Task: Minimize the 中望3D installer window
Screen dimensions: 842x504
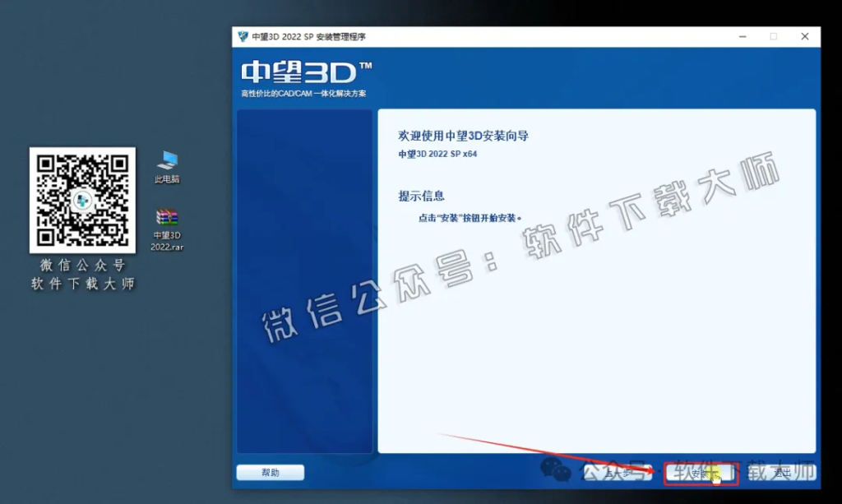Action: (x=742, y=36)
